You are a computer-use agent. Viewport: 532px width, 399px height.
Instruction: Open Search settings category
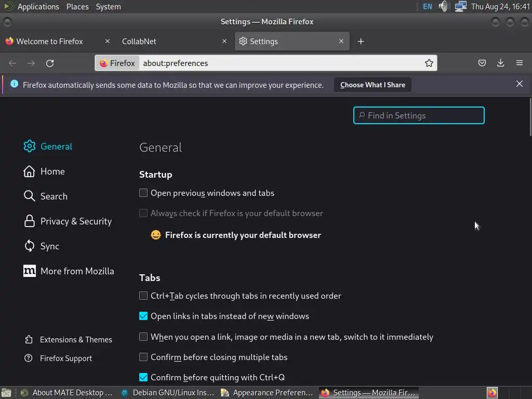click(46, 196)
